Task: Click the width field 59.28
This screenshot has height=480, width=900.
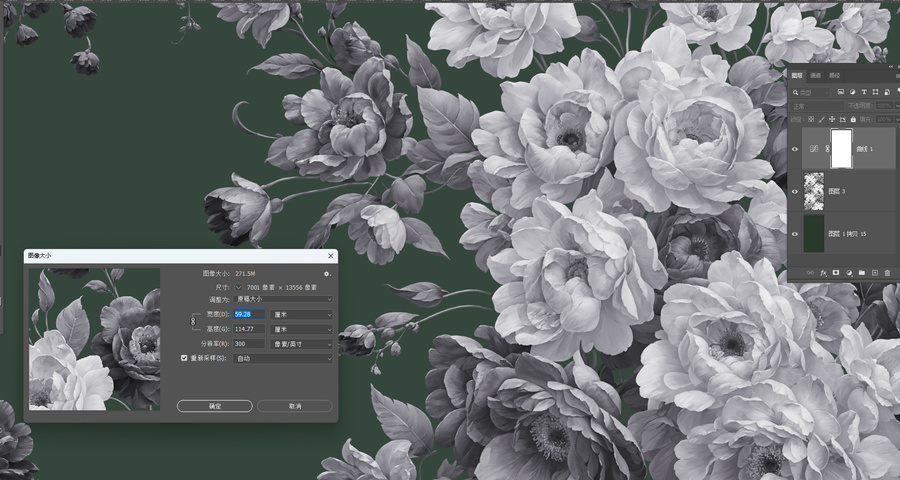Action: (x=249, y=315)
